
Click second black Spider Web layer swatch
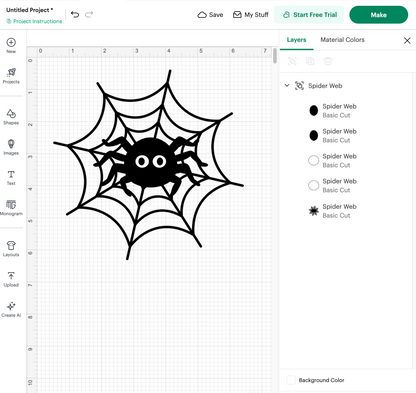314,135
